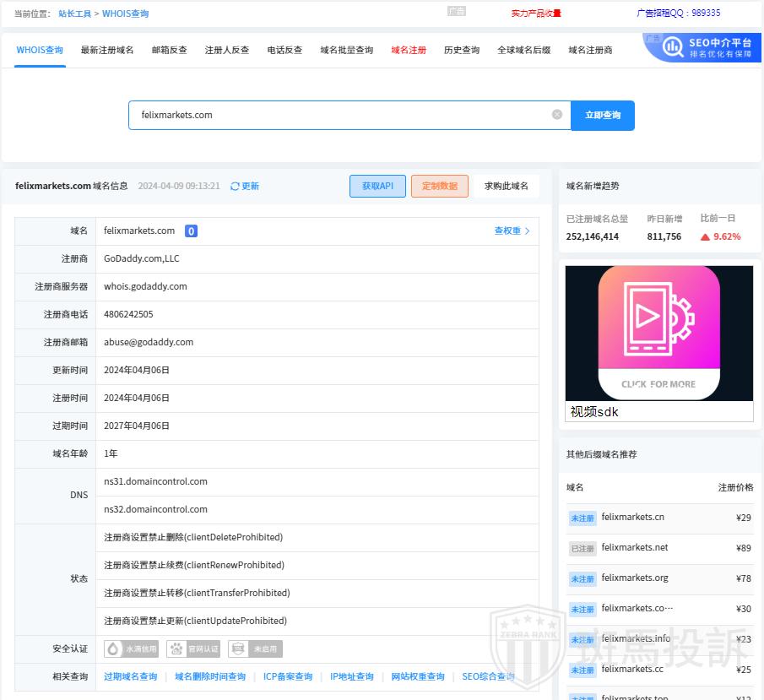
Task: Click the refresh icon next to 更新
Action: coord(236,187)
